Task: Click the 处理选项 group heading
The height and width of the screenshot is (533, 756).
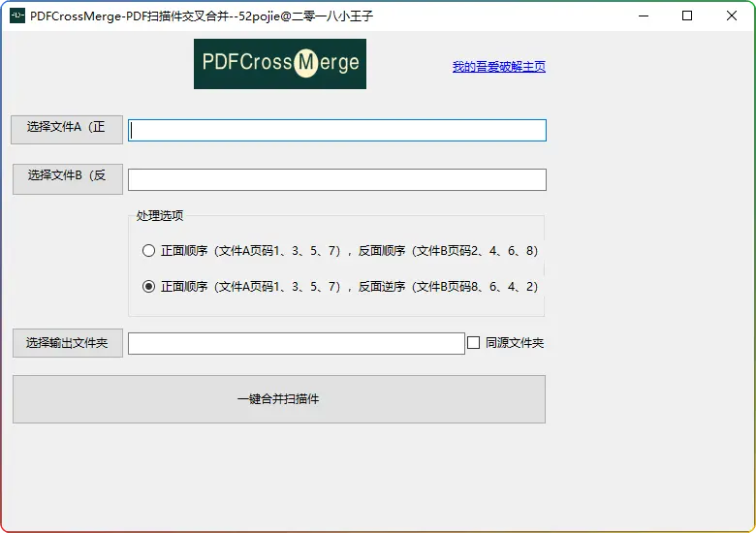Action: tap(159, 216)
